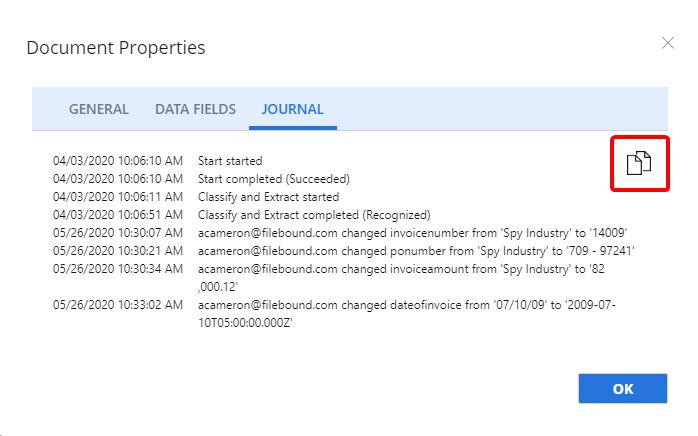The height and width of the screenshot is (436, 698).
Task: Click the Document Properties title text
Action: click(x=115, y=47)
